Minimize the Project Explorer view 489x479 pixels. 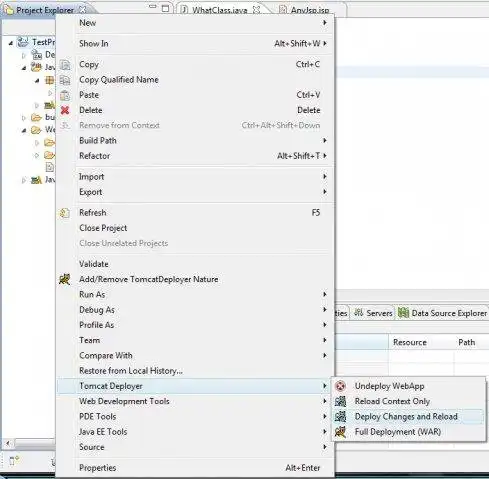pos(153,7)
